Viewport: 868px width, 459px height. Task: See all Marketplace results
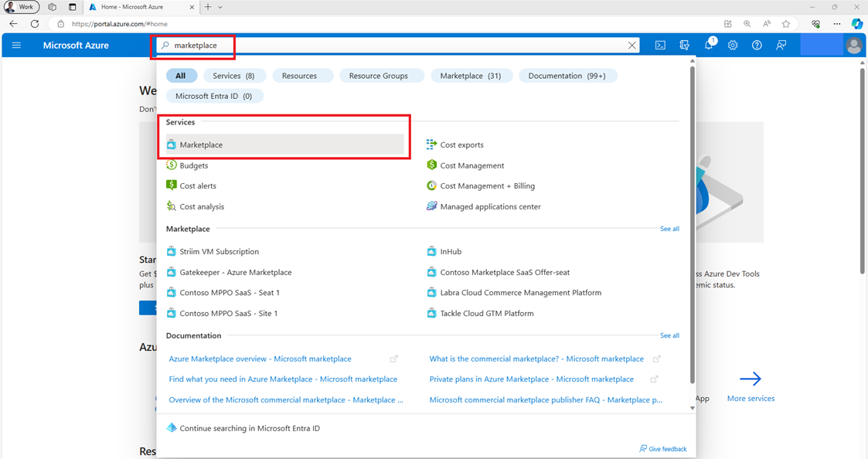click(669, 229)
